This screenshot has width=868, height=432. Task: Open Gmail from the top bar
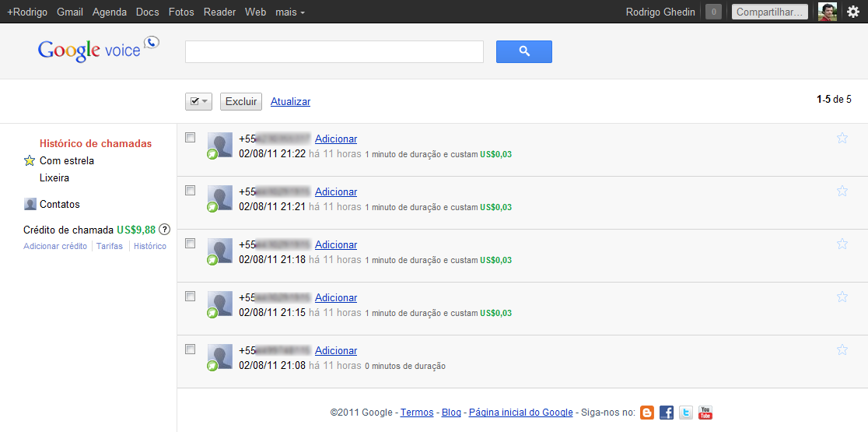coord(70,12)
